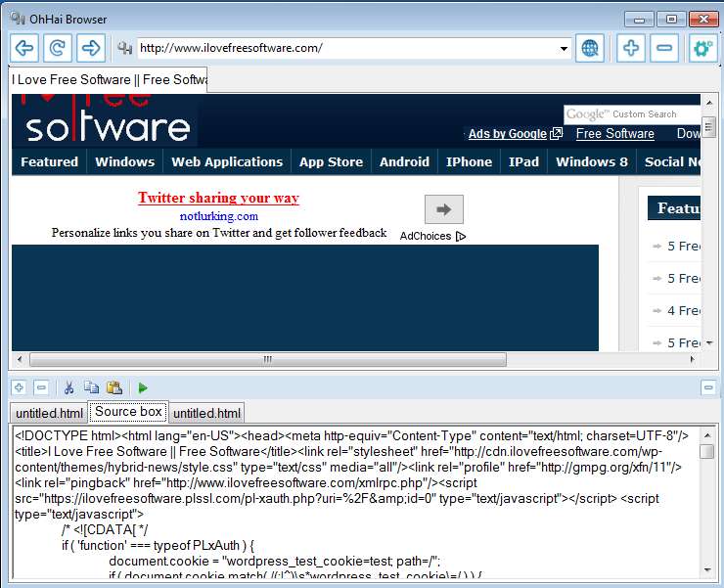The height and width of the screenshot is (588, 724).
Task: Select the first untitled.html tab
Action: (49, 413)
